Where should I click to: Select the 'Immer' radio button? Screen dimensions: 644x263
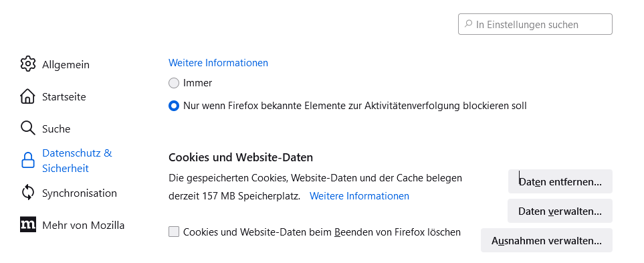pyautogui.click(x=174, y=83)
